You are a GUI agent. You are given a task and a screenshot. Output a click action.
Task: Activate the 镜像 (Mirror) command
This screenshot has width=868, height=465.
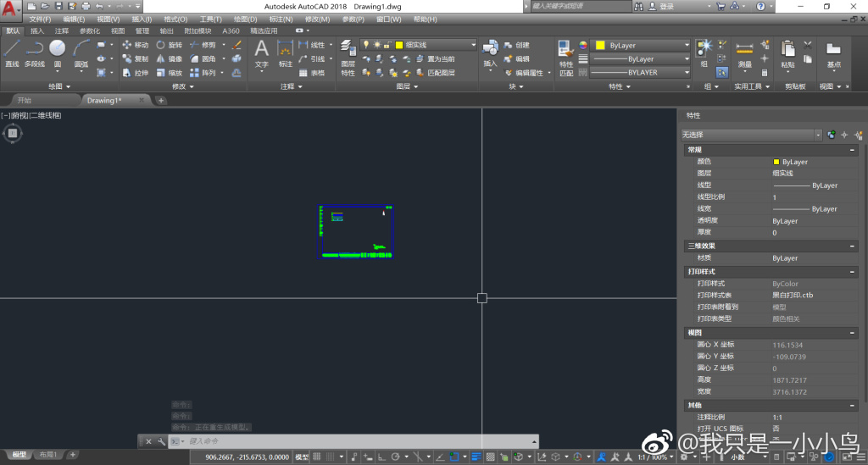coord(169,58)
